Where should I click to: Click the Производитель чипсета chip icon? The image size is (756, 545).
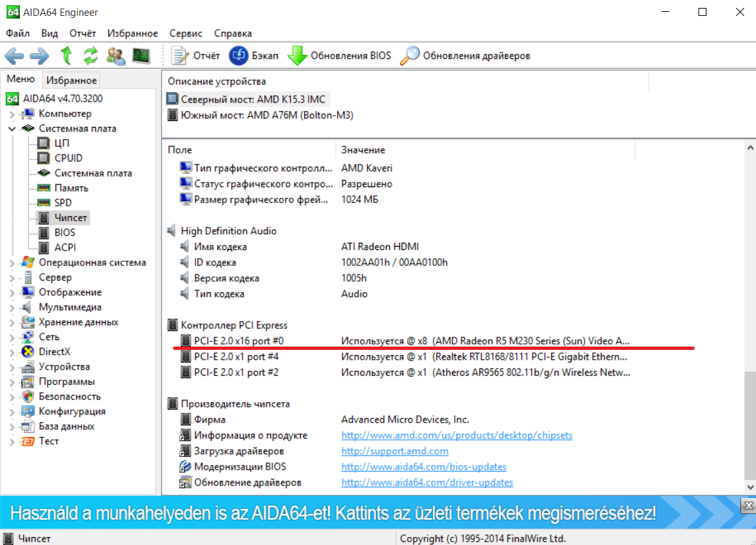pyautogui.click(x=172, y=403)
